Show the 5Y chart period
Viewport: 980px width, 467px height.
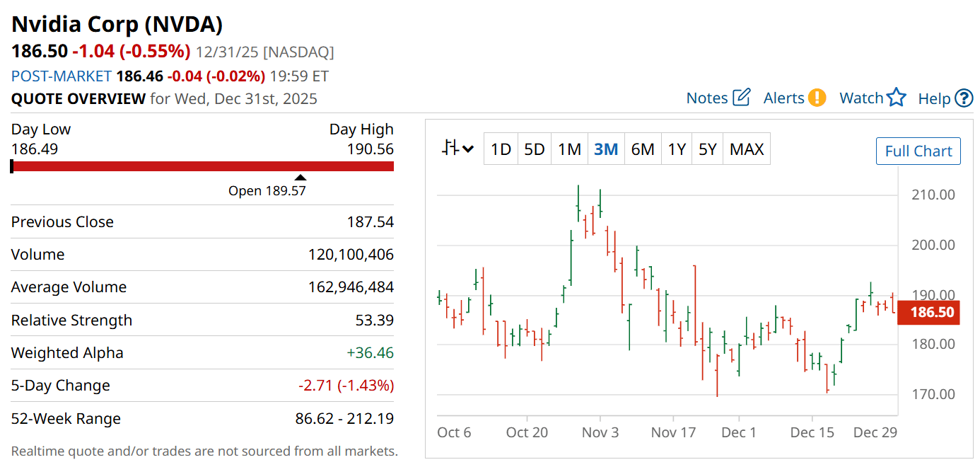(x=707, y=149)
